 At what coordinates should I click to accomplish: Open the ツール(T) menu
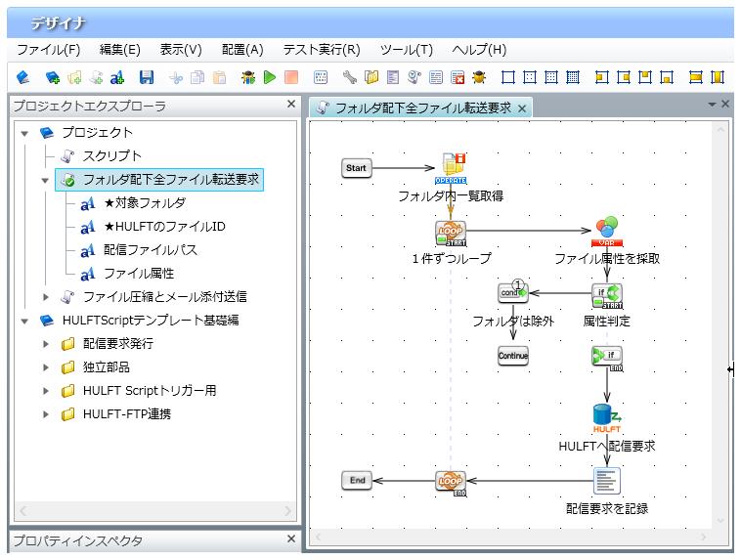pyautogui.click(x=407, y=50)
